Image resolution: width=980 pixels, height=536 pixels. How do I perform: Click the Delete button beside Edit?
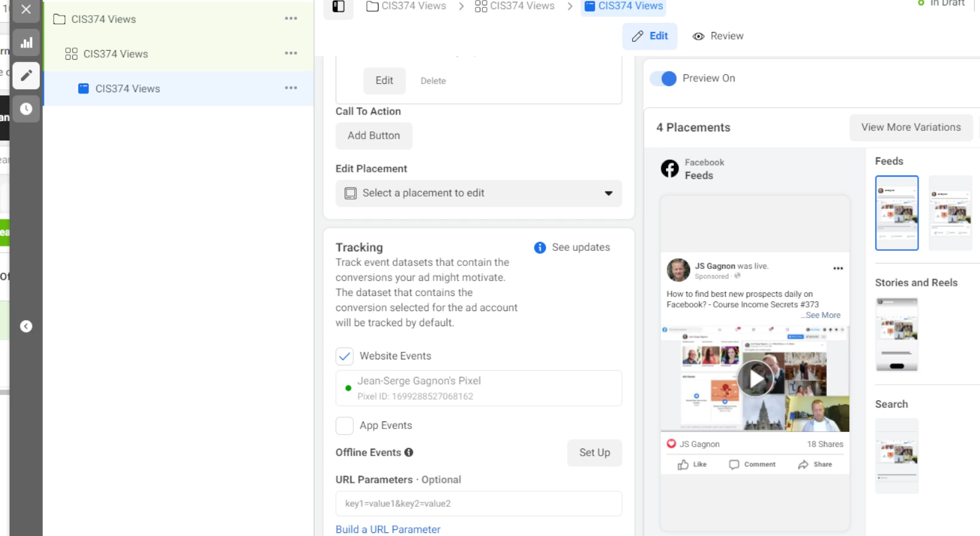click(433, 81)
